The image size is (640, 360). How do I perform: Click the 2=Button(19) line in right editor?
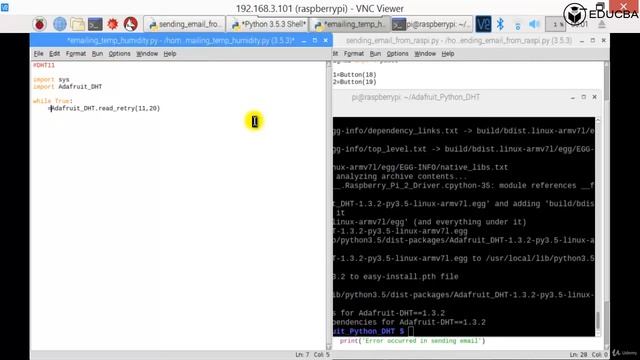tap(355, 82)
